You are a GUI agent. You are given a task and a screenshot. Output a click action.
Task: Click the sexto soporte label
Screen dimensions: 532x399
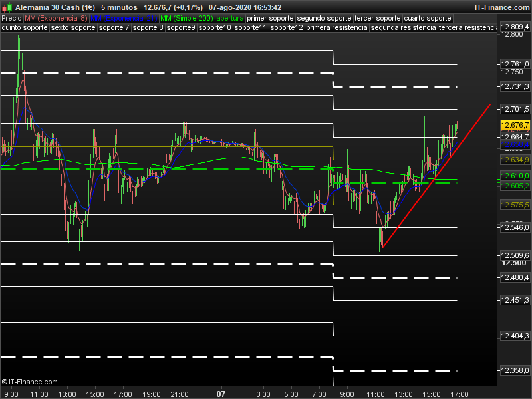click(73, 28)
